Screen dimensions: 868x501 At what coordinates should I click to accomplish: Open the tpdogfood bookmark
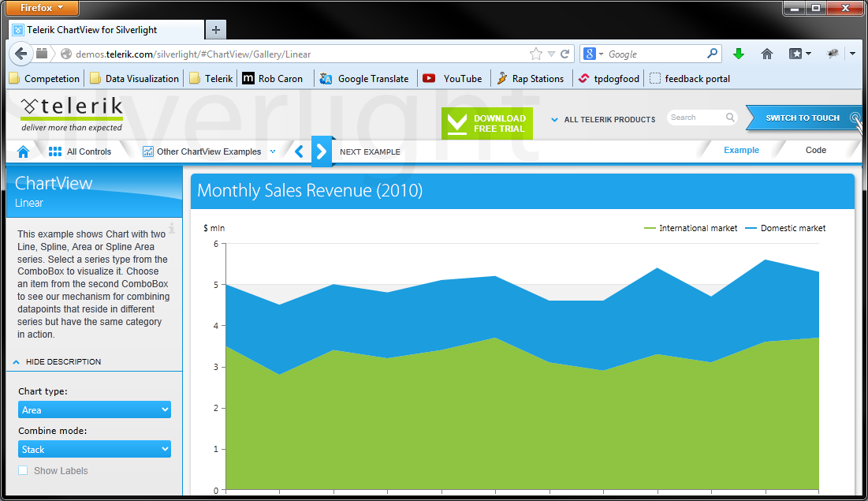coord(609,79)
